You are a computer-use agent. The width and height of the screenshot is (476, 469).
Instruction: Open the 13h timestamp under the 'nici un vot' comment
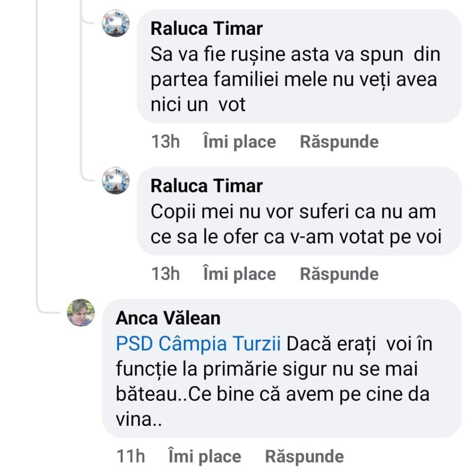pos(165,142)
